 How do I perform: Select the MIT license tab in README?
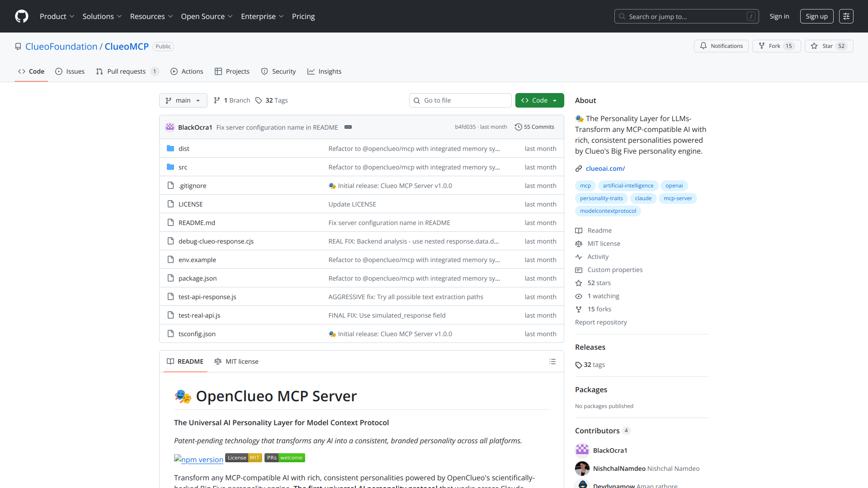coord(236,361)
